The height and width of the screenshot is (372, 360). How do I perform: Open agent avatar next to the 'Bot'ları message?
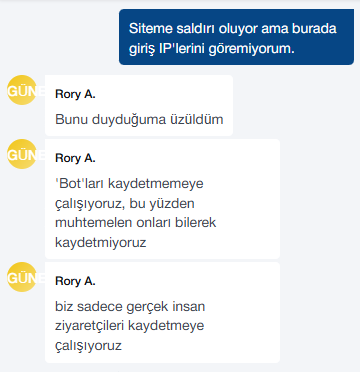pos(22,154)
